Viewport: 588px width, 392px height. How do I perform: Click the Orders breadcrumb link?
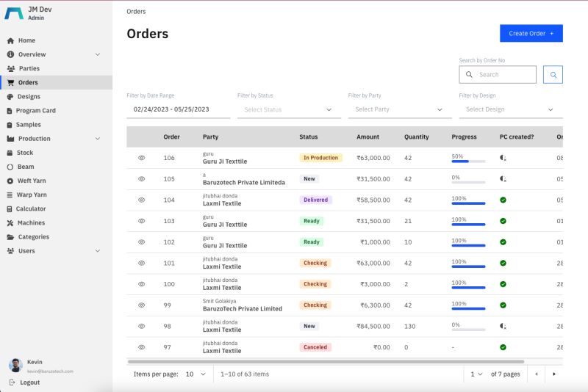pyautogui.click(x=136, y=12)
